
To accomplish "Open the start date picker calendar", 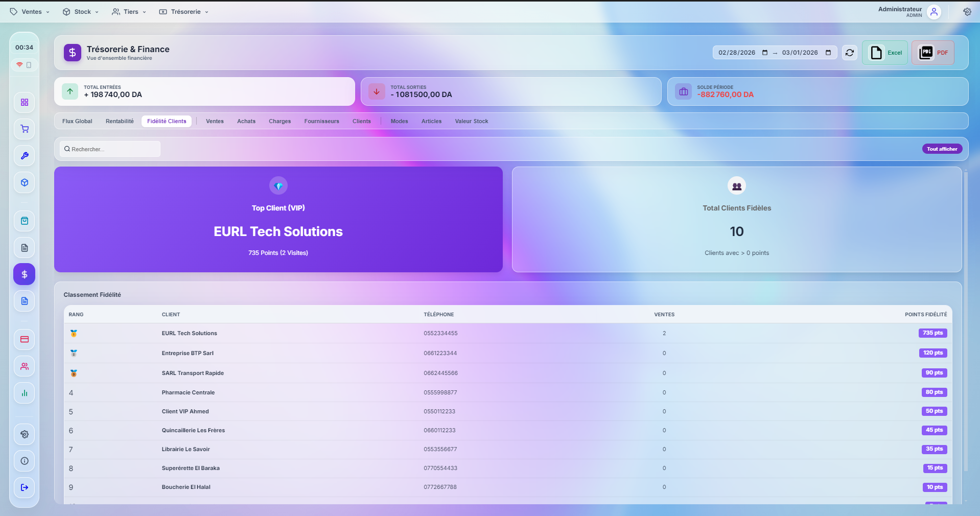I will click(764, 52).
